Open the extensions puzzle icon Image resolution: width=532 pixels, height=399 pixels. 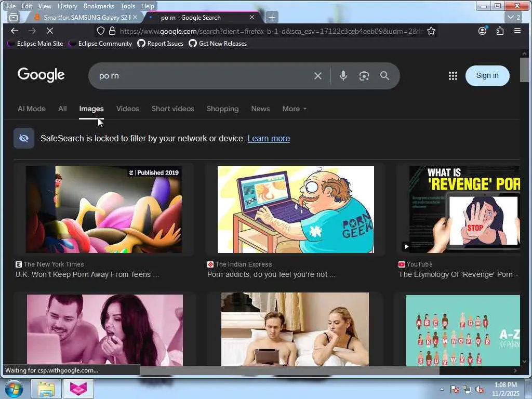pos(500,31)
